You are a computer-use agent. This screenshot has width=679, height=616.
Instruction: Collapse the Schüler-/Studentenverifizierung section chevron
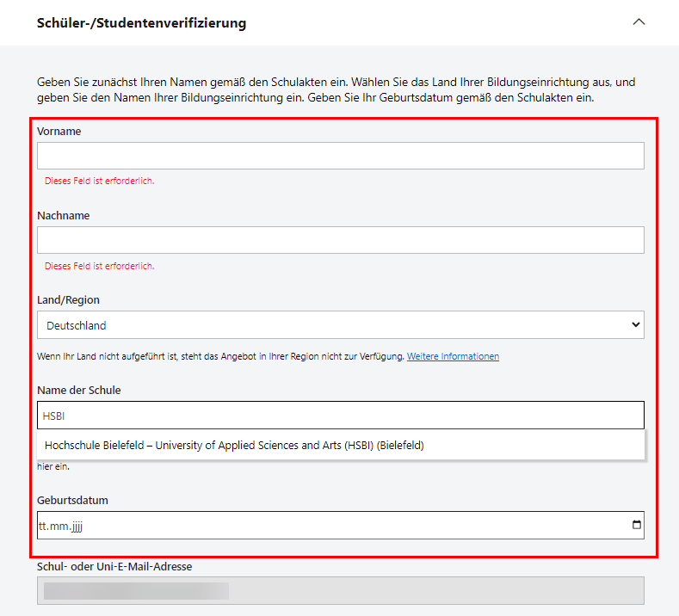tap(639, 22)
